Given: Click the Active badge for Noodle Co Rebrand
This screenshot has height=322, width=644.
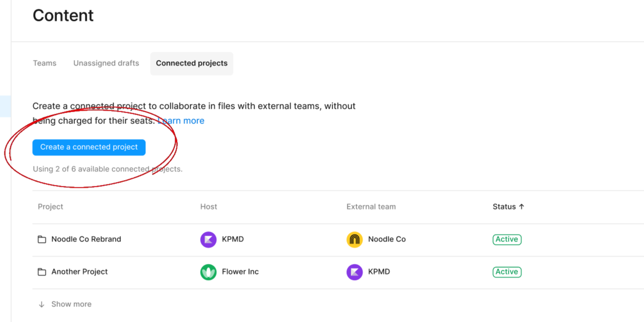Looking at the screenshot, I should 506,239.
